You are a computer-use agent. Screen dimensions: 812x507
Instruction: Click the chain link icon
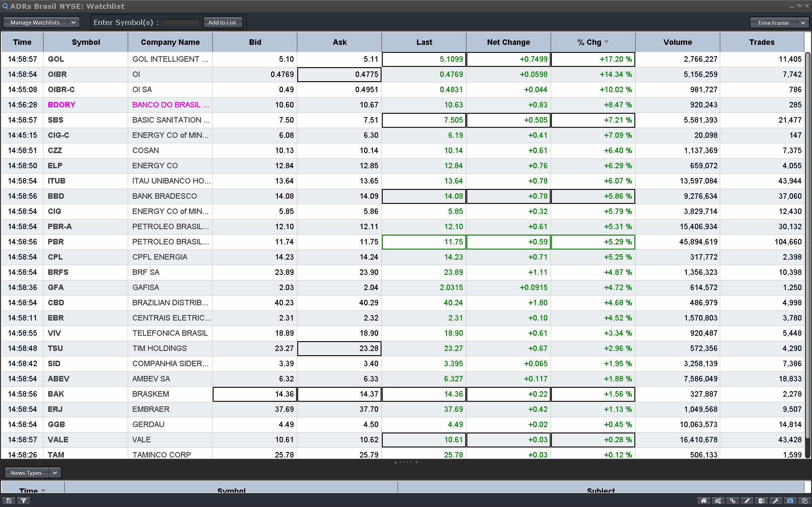coord(732,501)
